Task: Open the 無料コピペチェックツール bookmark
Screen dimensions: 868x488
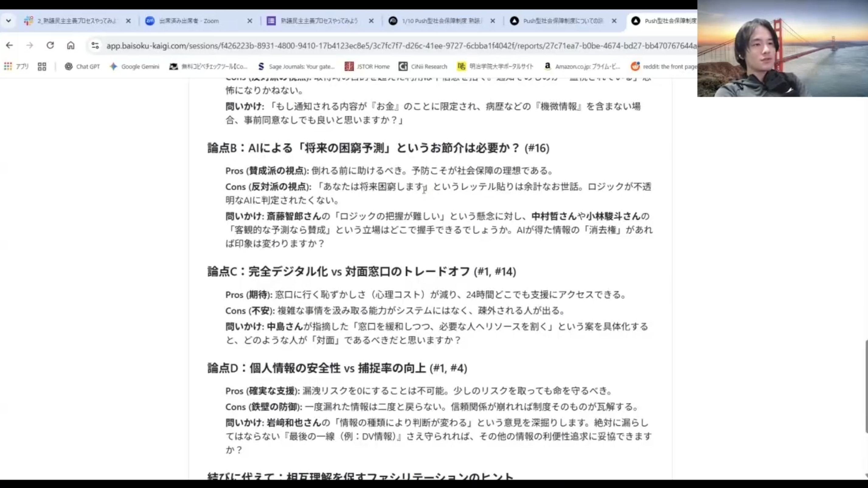Action: (208, 67)
